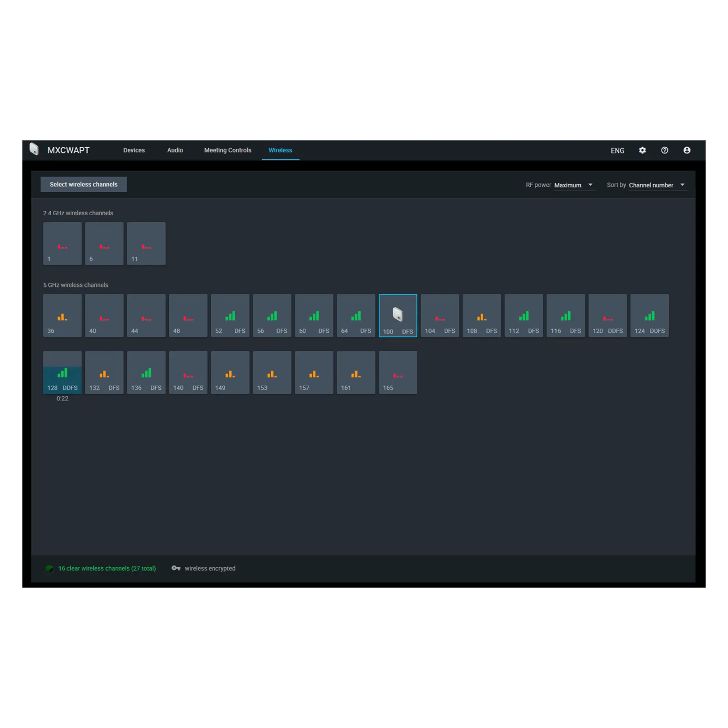728x728 pixels.
Task: Pick channel 165 tile
Action: pyautogui.click(x=398, y=372)
